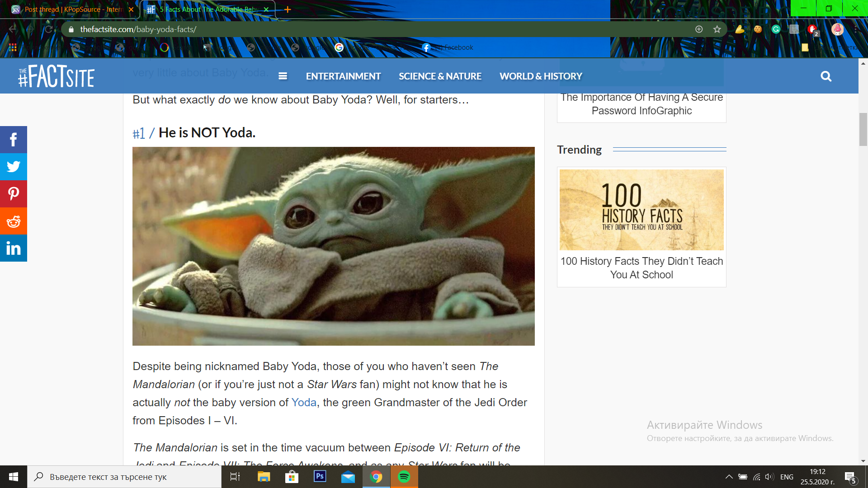The height and width of the screenshot is (488, 868).
Task: Open the cookie extension icon
Action: click(x=758, y=29)
